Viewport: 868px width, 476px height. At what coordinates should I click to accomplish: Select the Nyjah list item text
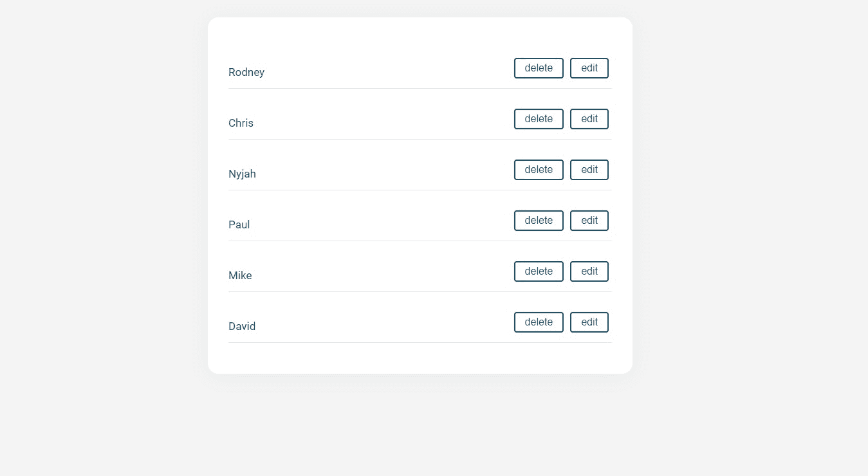click(x=242, y=174)
